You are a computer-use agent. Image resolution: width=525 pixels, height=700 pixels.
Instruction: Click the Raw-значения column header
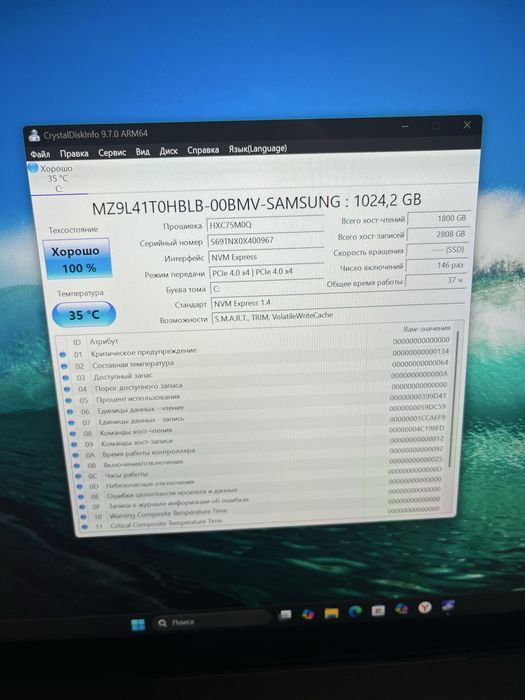(x=427, y=329)
